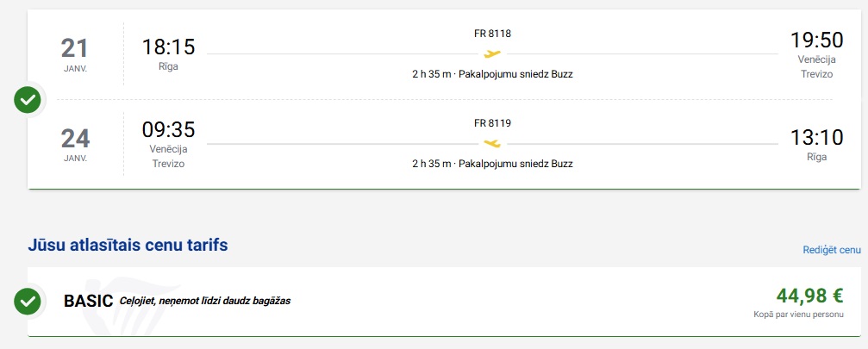Open the Rediģēt cenu link
The height and width of the screenshot is (349, 868).
(831, 250)
